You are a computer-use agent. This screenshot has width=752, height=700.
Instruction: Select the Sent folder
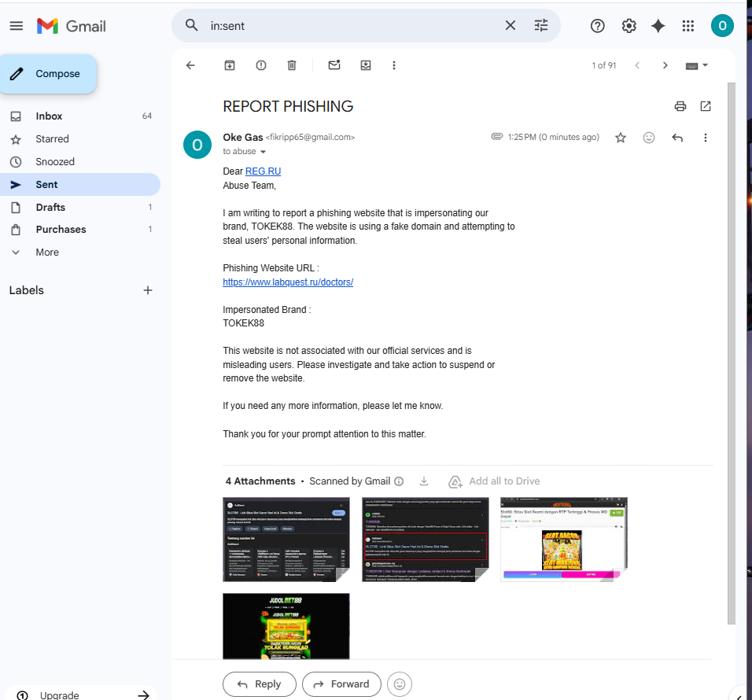[80, 185]
